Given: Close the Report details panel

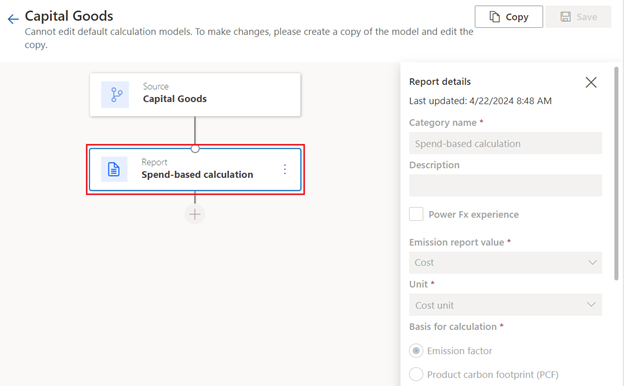Looking at the screenshot, I should click(x=591, y=82).
